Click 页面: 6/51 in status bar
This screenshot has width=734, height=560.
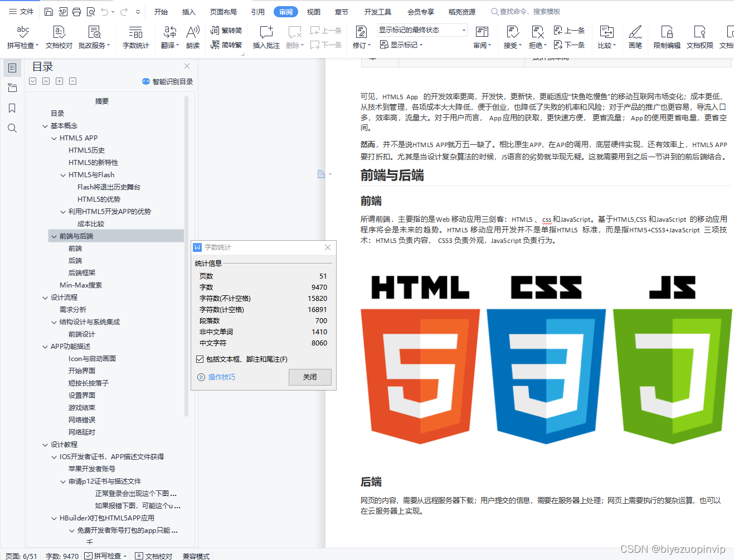click(21, 556)
